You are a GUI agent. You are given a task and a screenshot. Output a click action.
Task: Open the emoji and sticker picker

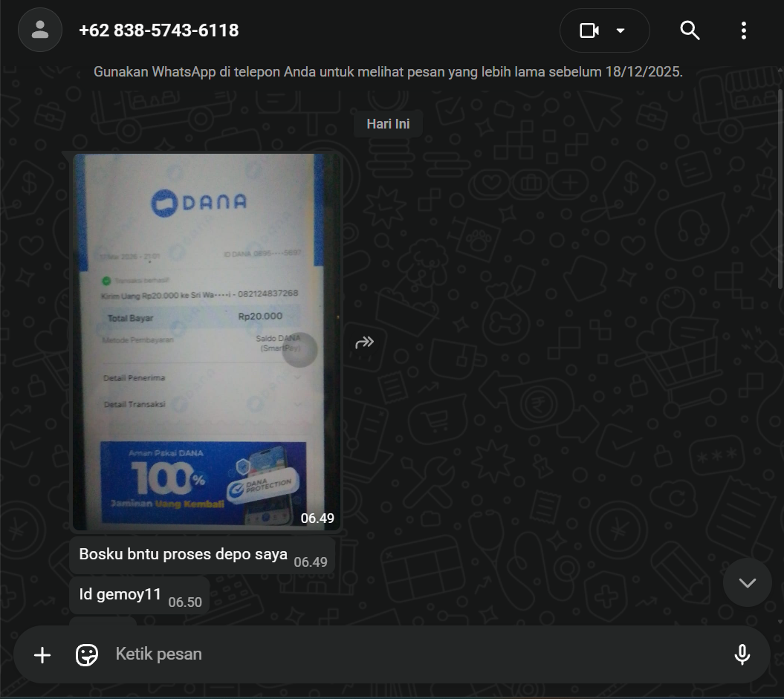87,654
